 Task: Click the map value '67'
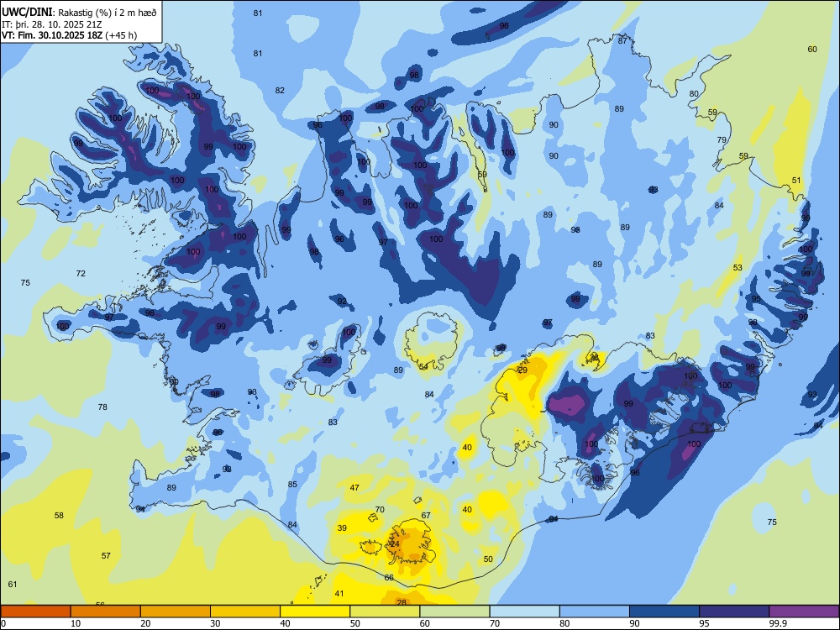point(426,516)
